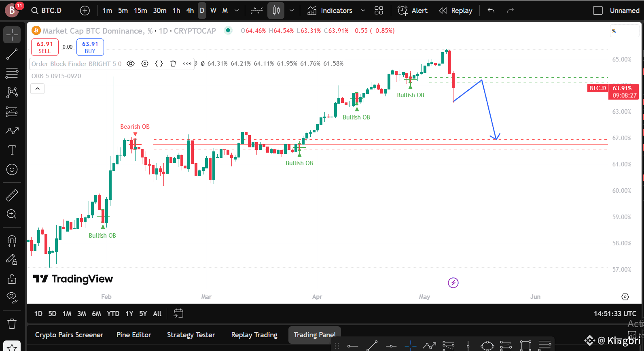
Task: Click the Bearish OB label
Action: click(135, 127)
